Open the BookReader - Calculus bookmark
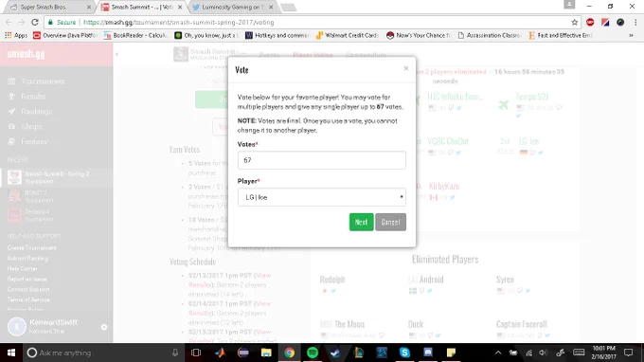The height and width of the screenshot is (362, 644). point(135,35)
